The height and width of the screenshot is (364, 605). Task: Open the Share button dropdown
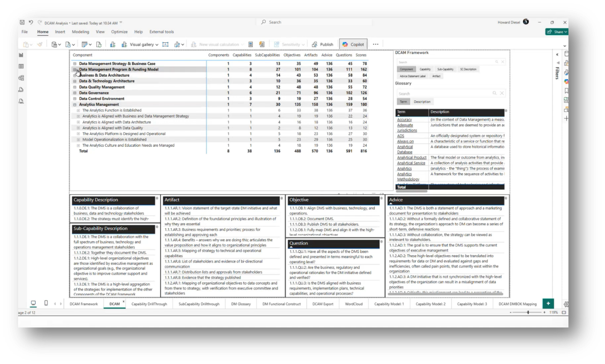[557, 32]
